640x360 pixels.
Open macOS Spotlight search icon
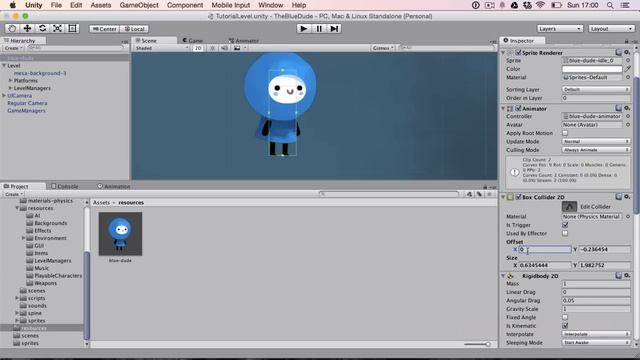click(x=610, y=5)
